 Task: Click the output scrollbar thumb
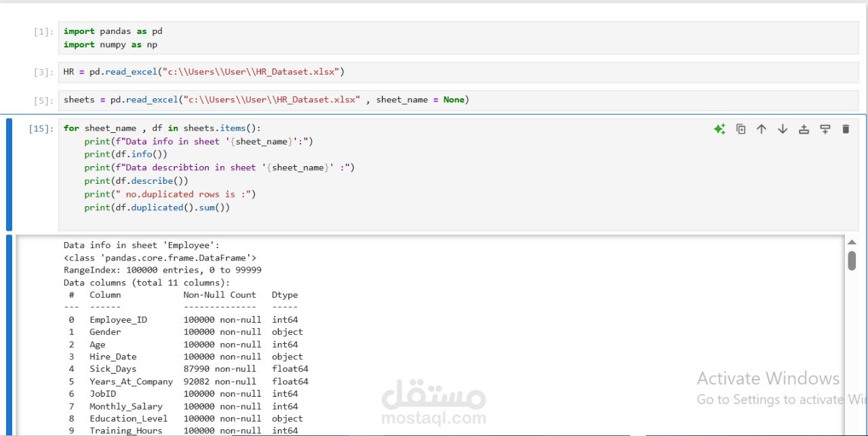coord(852,259)
